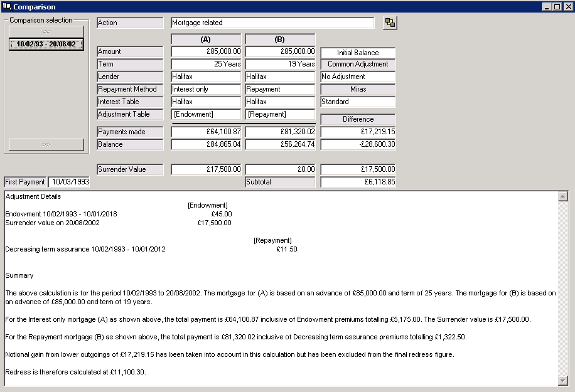Maximize the Comparison window

click(557, 7)
